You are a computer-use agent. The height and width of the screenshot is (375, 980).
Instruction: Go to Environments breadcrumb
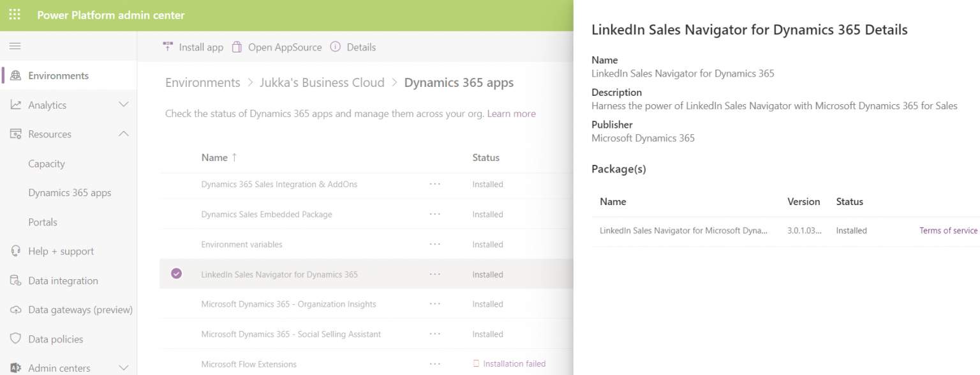(203, 82)
